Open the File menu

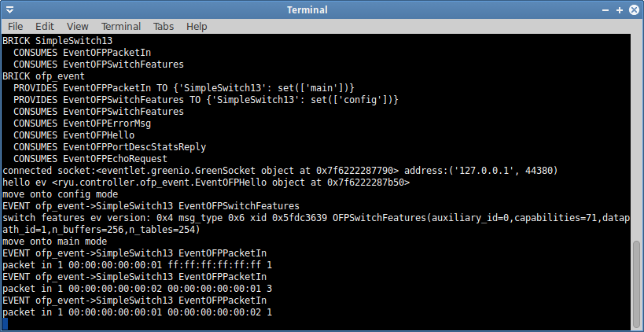(x=16, y=26)
